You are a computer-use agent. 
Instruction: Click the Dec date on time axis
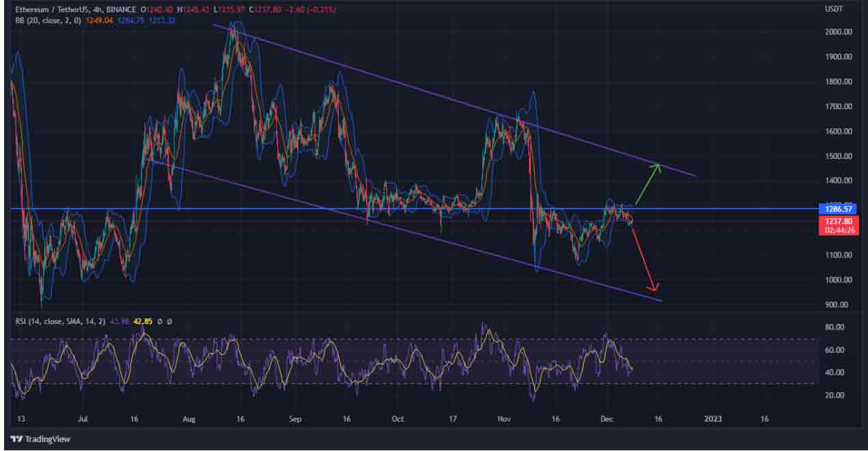(607, 419)
